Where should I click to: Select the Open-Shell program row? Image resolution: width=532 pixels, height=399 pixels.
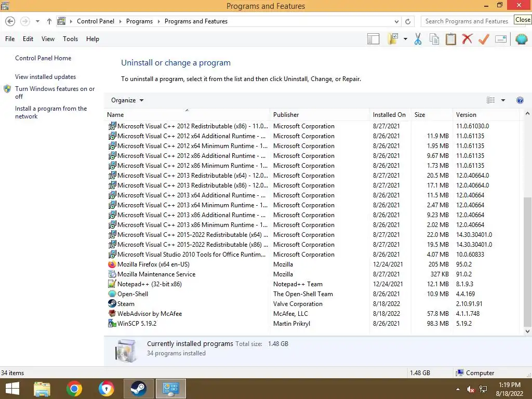313,294
